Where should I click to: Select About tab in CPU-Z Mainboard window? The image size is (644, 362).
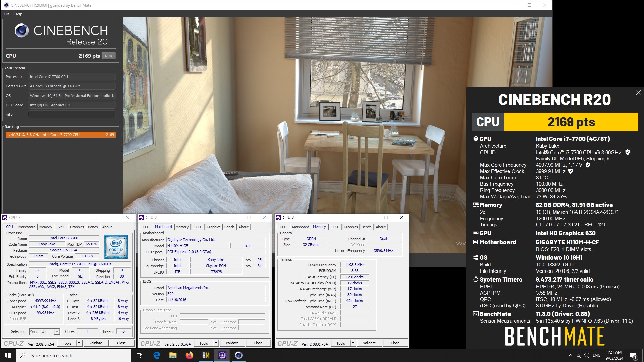[x=244, y=227]
